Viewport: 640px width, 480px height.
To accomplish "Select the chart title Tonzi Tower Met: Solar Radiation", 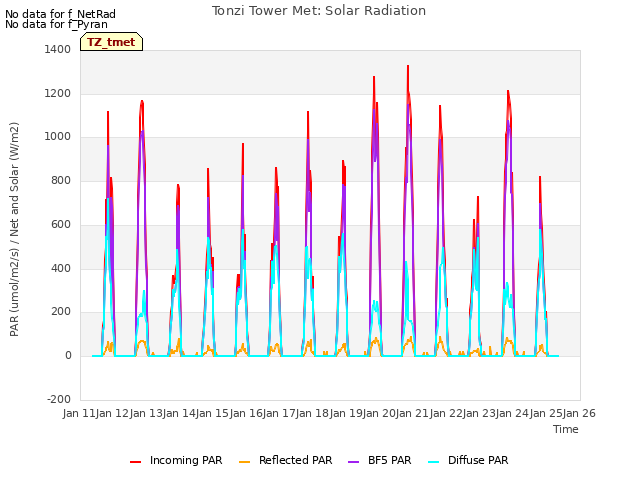I will click(319, 11).
